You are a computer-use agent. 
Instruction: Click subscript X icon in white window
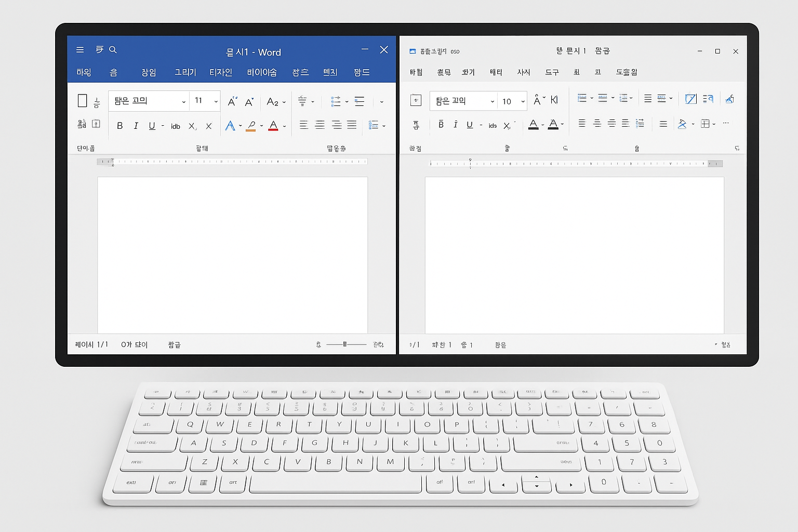[507, 126]
